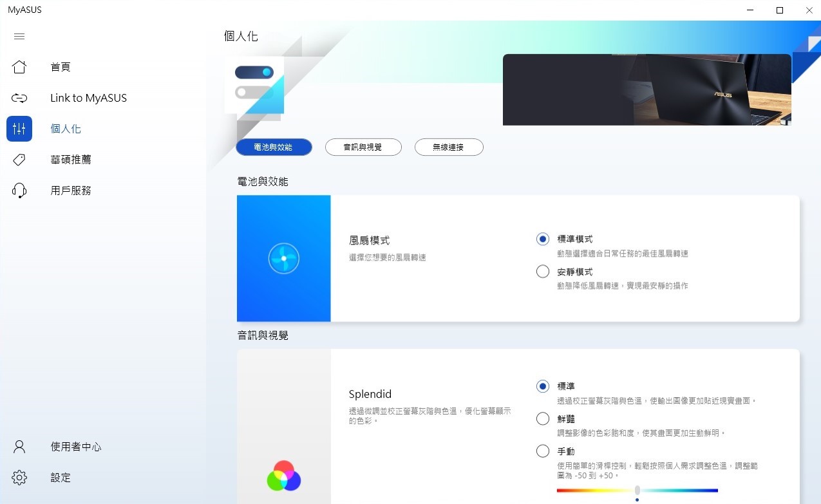Close the MyASUS window
This screenshot has width=821, height=504.
coord(809,10)
